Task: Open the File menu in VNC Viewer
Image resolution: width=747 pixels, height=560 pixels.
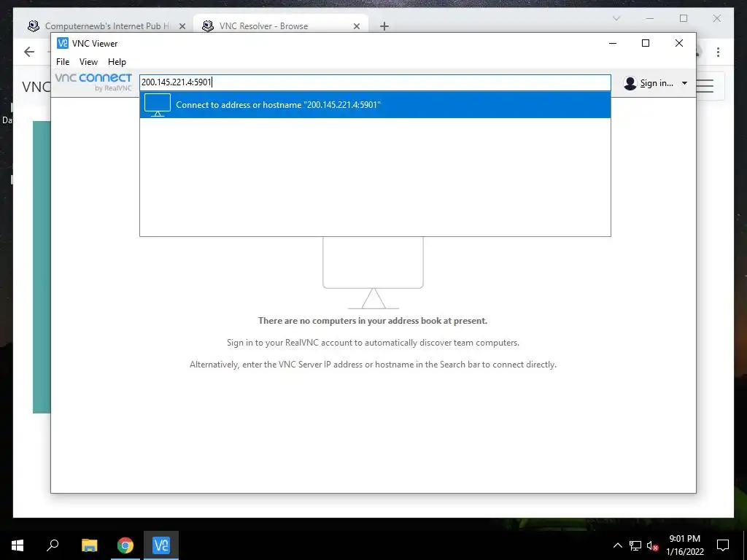Action: coord(63,62)
